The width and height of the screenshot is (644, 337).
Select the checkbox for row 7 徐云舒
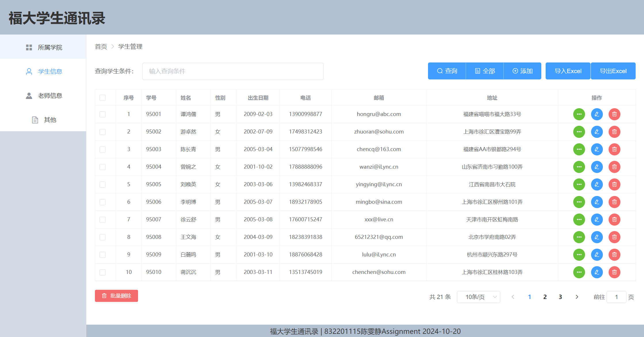point(102,220)
